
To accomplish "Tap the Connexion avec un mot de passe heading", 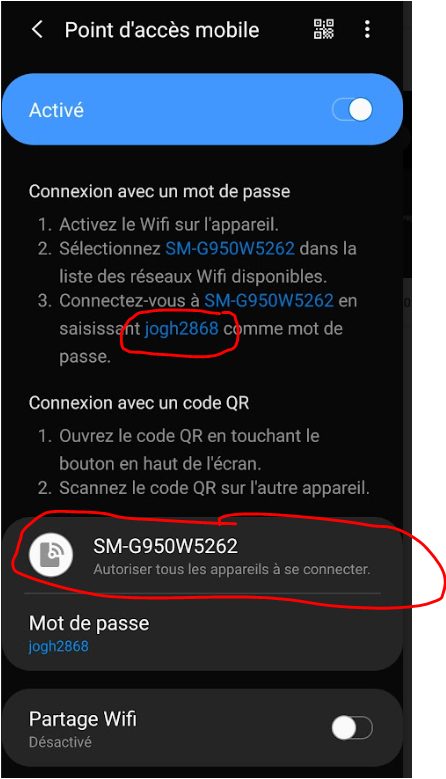I will click(x=159, y=191).
